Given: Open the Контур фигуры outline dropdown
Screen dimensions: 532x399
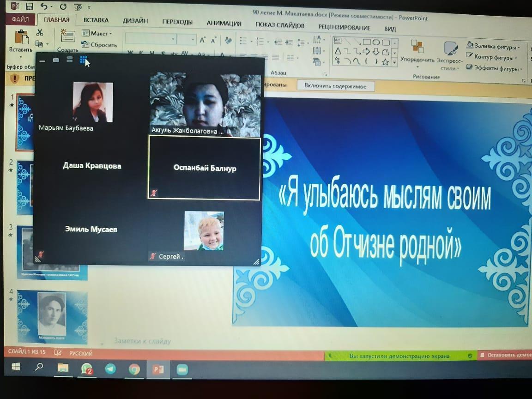Looking at the screenshot, I should pyautogui.click(x=491, y=57).
